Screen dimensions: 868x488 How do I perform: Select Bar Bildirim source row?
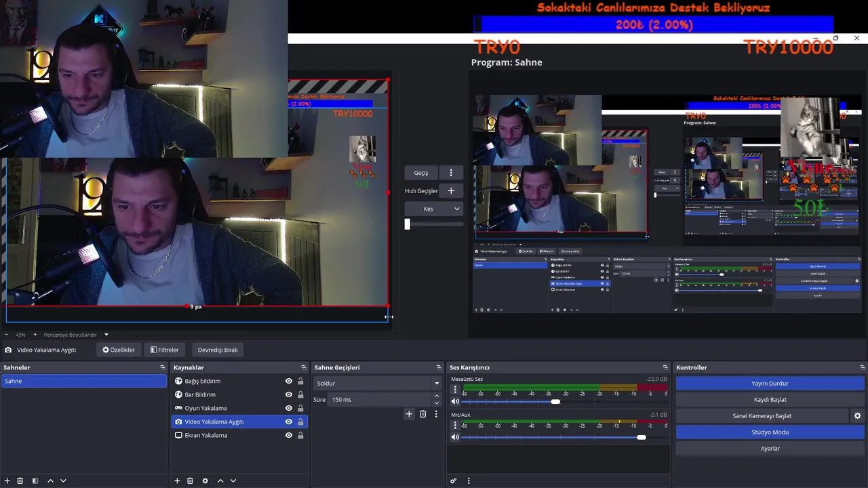tap(239, 394)
